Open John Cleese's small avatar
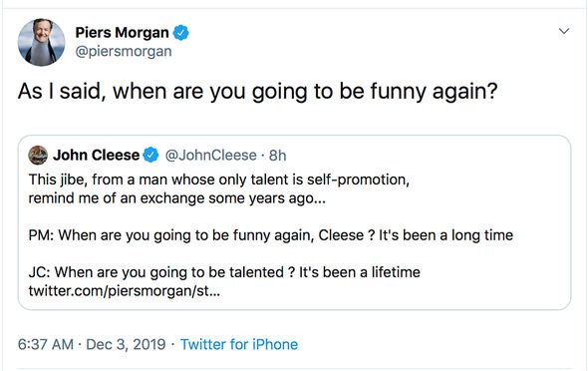Screen dimensions: 588x371 (38, 155)
